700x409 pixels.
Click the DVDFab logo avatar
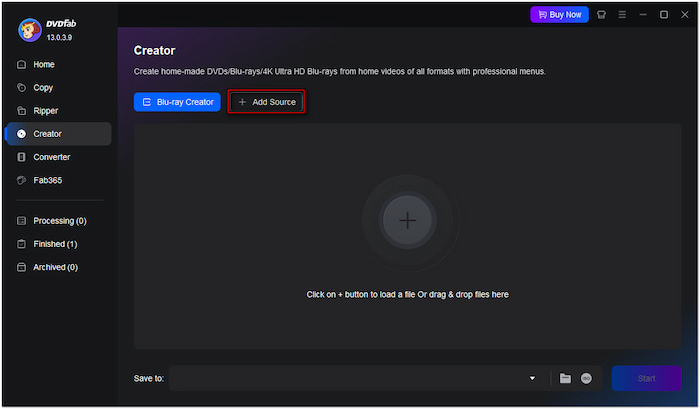tap(29, 30)
